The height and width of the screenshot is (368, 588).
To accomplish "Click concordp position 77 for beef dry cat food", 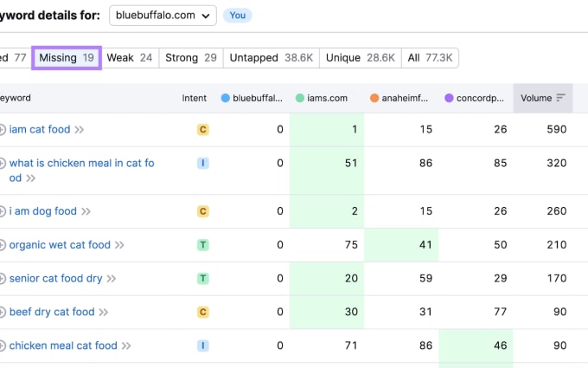I will coord(501,312).
